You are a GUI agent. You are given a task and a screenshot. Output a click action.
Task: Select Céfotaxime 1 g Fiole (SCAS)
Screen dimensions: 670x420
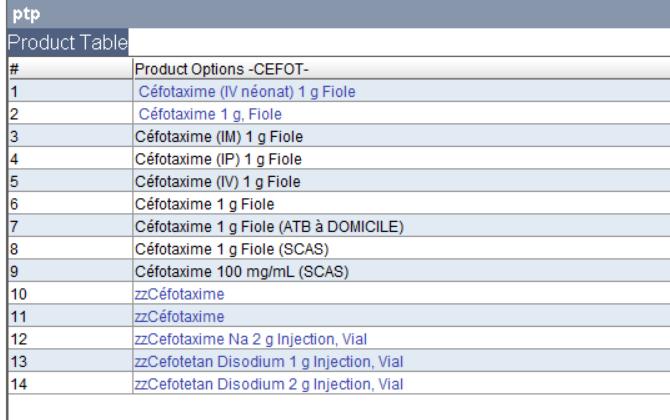231,249
